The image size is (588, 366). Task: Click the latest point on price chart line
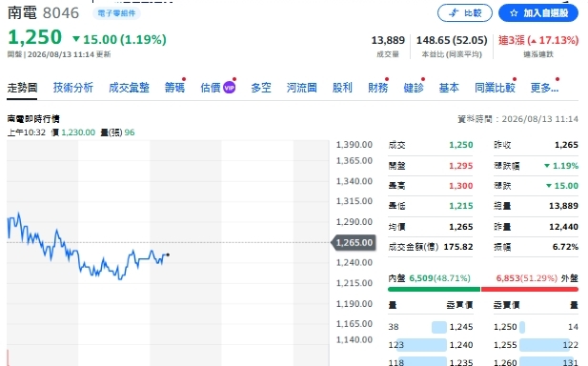click(x=168, y=255)
